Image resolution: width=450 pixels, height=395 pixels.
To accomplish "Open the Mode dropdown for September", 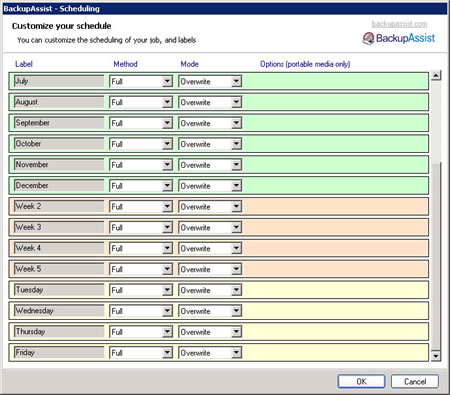I will coord(210,123).
